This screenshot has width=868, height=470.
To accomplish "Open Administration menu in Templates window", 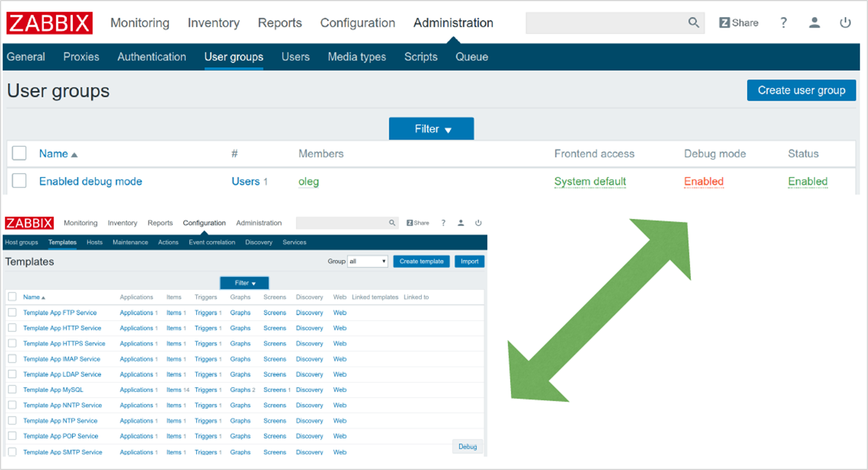I will 259,223.
